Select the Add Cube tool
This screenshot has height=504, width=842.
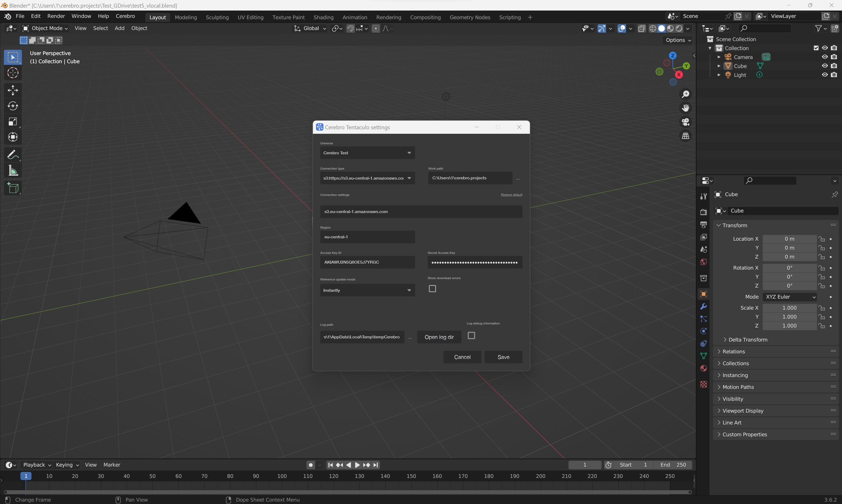(13, 188)
